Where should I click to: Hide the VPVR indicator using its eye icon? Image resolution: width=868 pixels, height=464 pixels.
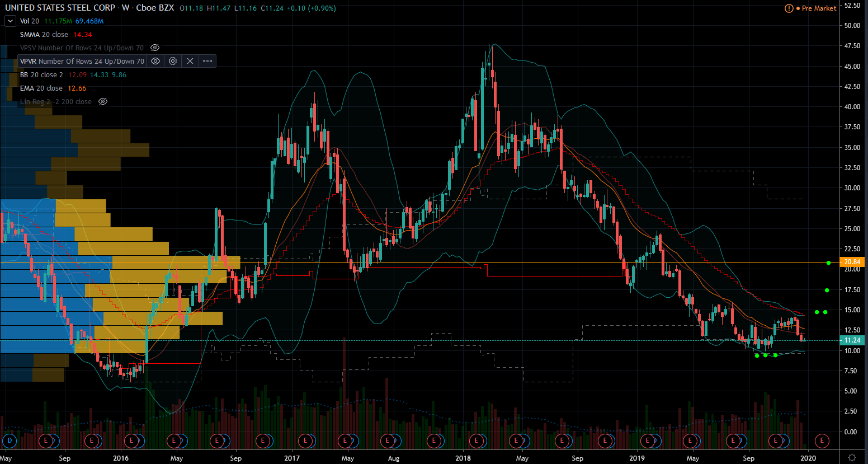pyautogui.click(x=156, y=61)
